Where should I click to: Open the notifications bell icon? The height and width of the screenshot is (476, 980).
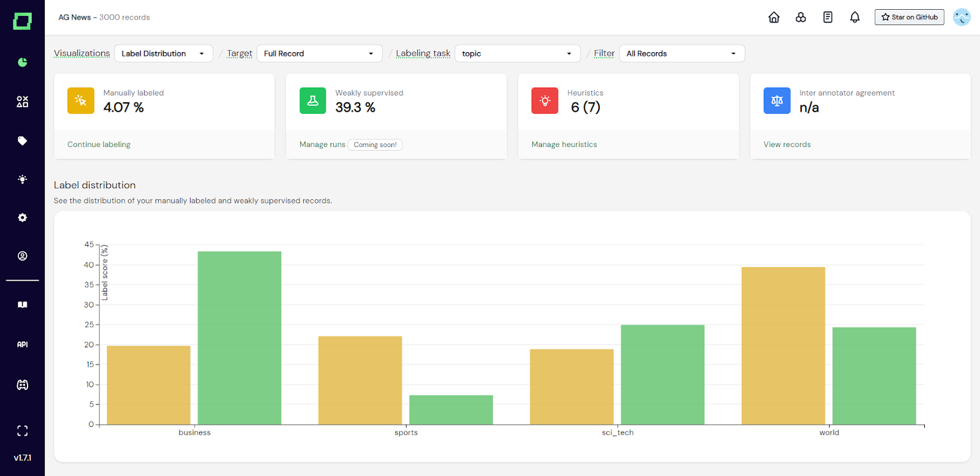click(854, 17)
